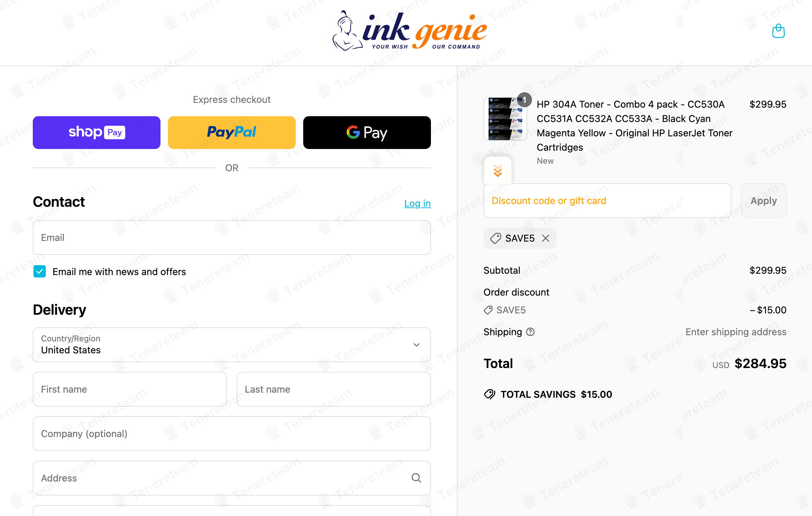The height and width of the screenshot is (516, 812).
Task: Check out with PayPal
Action: [232, 133]
